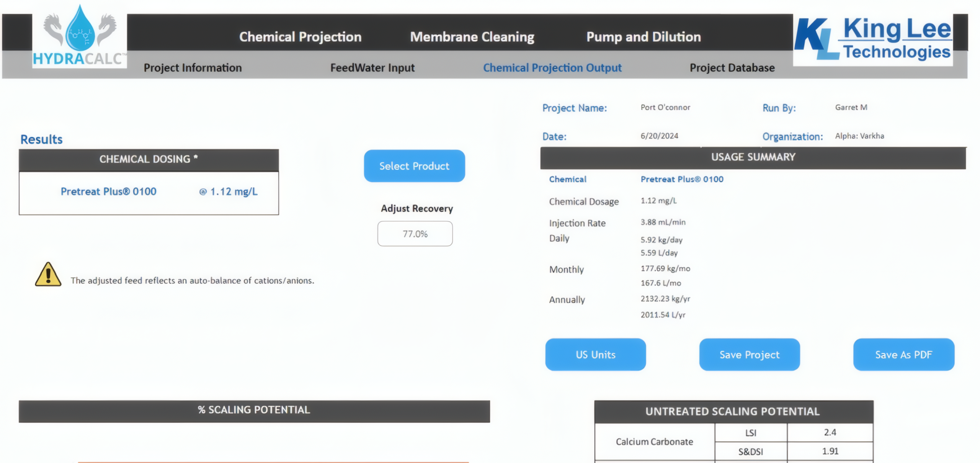980x463 pixels.
Task: Click the Select Product button
Action: (x=414, y=166)
